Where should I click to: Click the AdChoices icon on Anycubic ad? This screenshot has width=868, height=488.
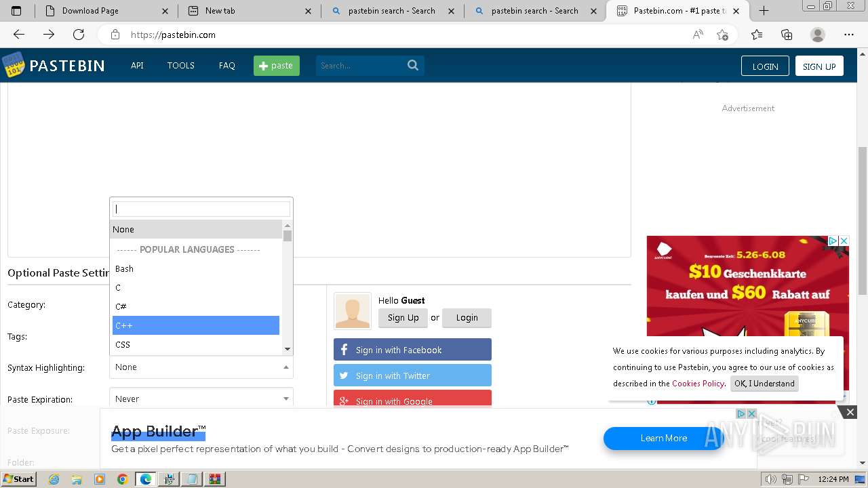coord(833,241)
